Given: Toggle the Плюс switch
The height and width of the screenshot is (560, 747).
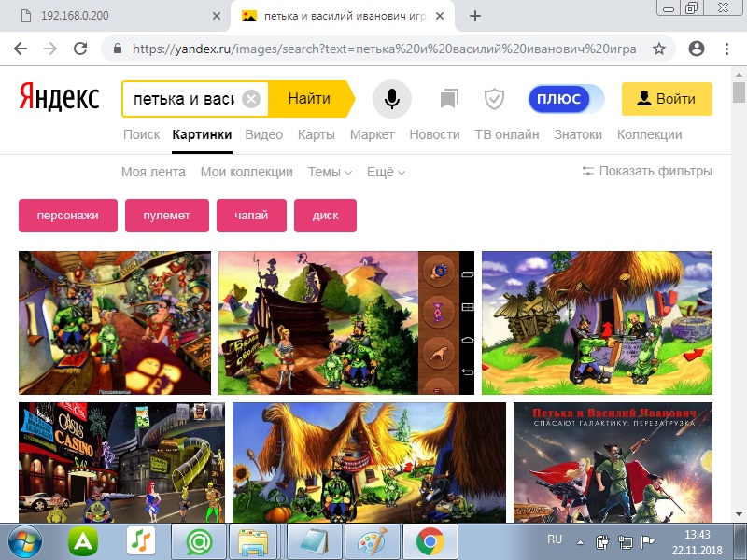Looking at the screenshot, I should click(566, 99).
